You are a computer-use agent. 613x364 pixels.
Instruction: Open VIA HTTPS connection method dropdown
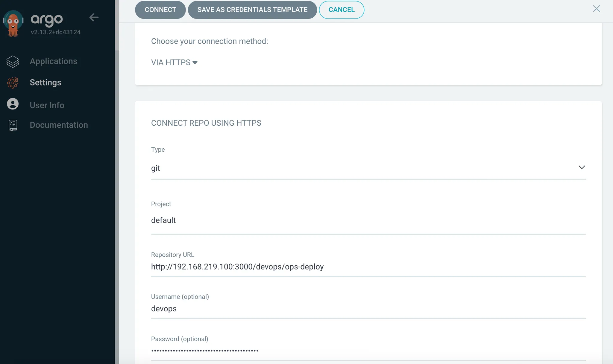pos(174,63)
